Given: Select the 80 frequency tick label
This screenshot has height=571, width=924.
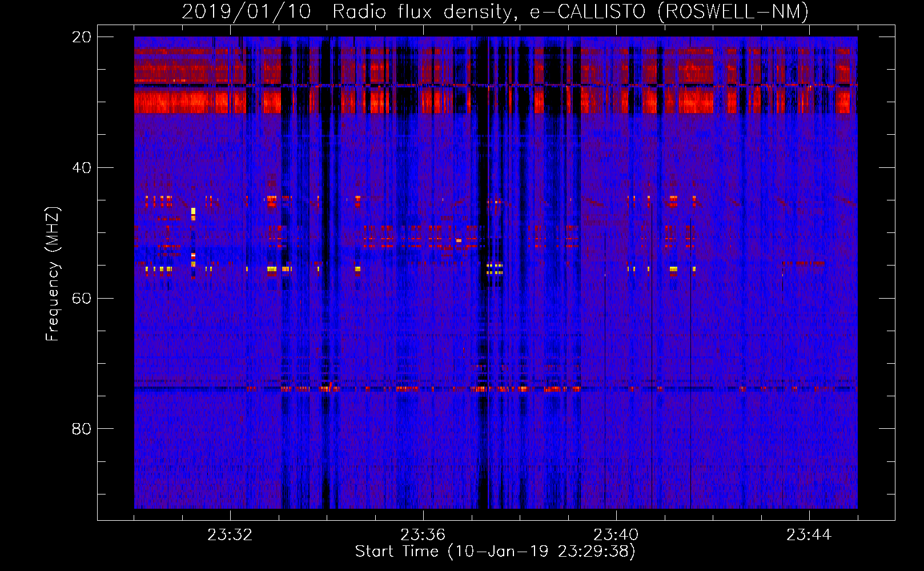Looking at the screenshot, I should (82, 429).
